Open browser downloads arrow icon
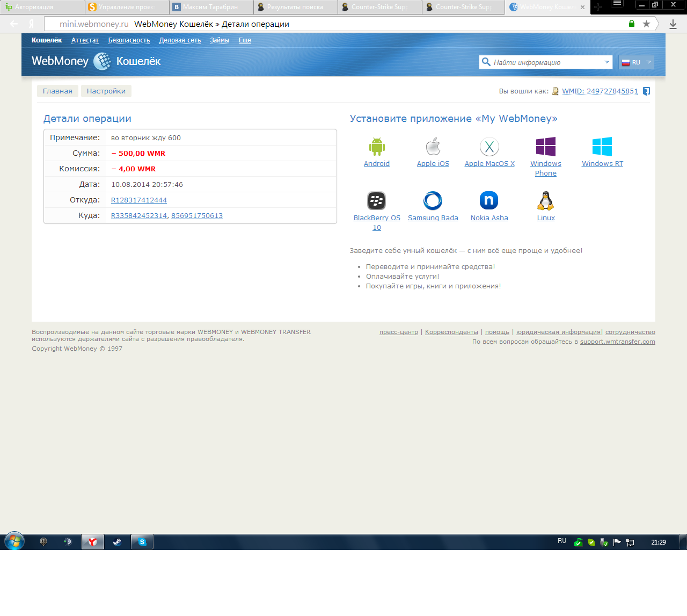The width and height of the screenshot is (687, 616). [x=673, y=24]
